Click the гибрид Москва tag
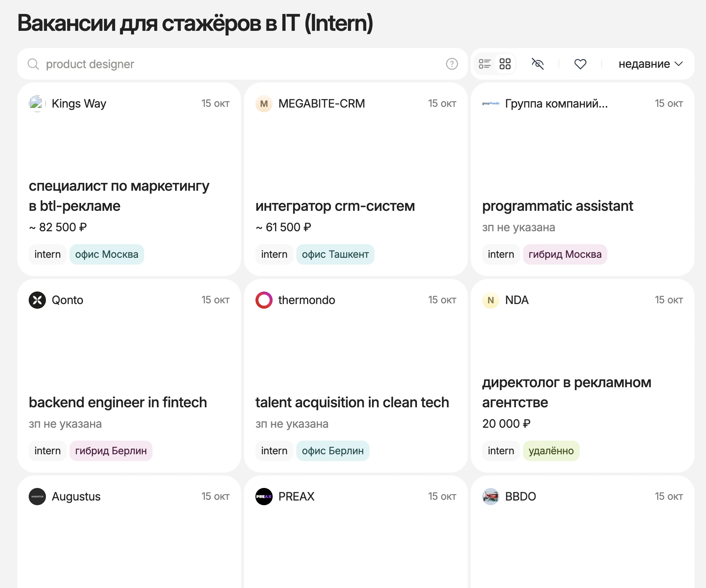 (x=565, y=255)
